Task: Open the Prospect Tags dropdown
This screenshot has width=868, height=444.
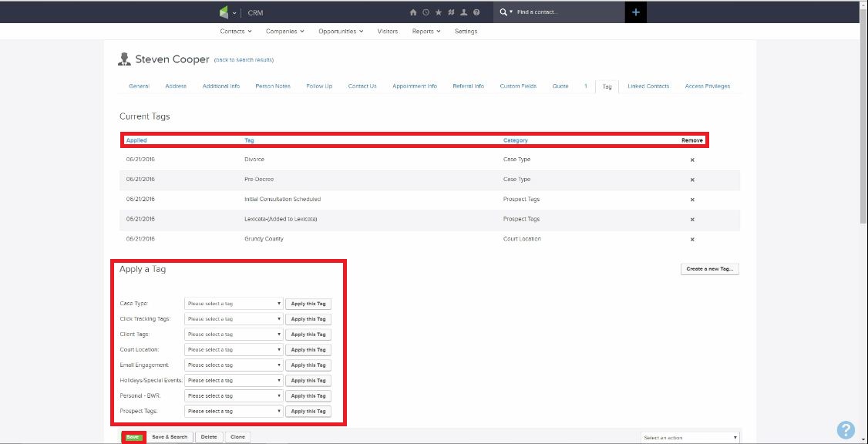Action: click(234, 412)
